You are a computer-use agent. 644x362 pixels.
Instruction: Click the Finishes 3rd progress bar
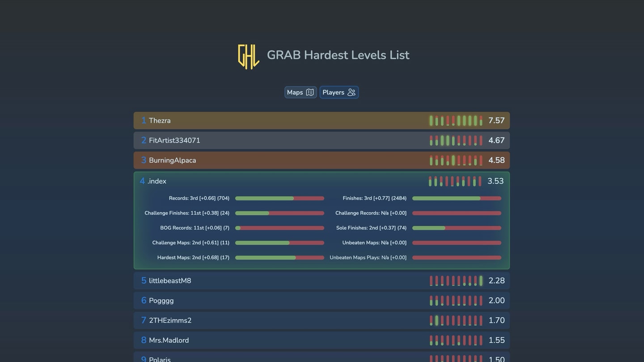[x=457, y=198]
